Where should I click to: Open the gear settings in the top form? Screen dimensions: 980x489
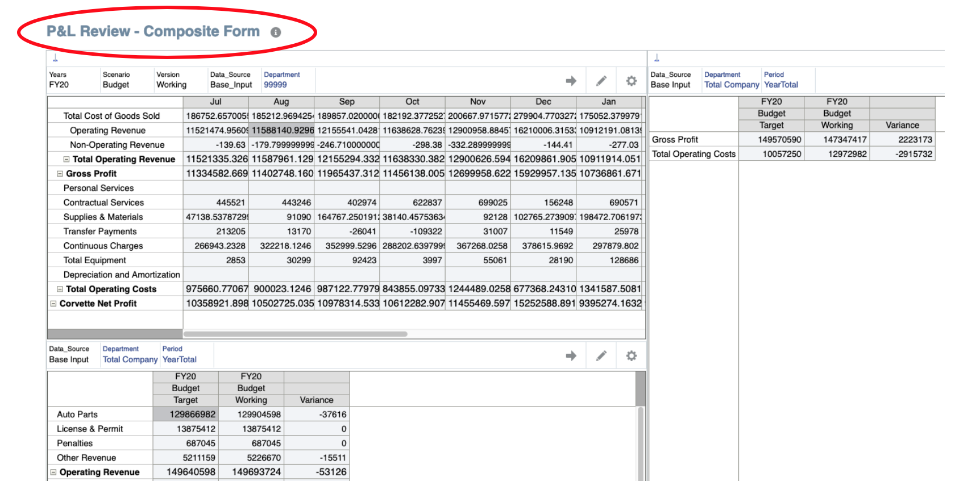(x=632, y=81)
